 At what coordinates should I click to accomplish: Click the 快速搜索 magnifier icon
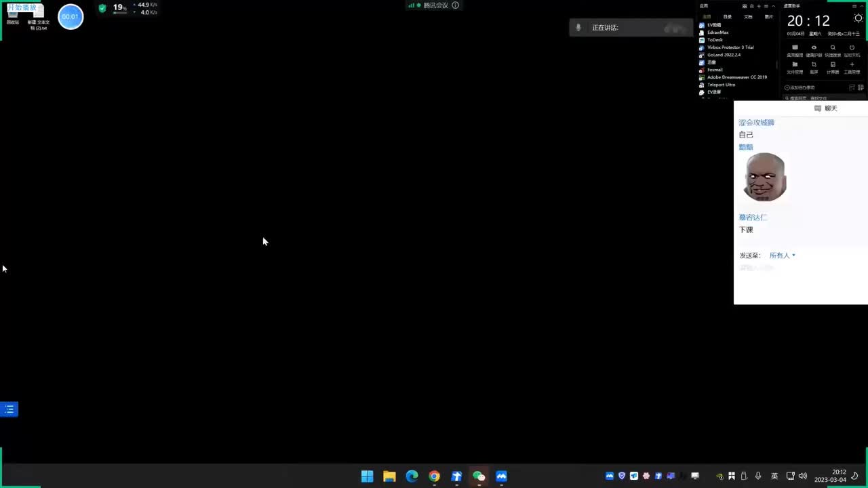tap(833, 48)
